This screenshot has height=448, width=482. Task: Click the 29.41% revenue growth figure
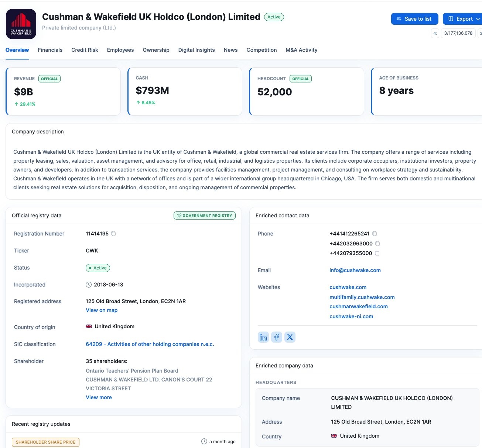click(x=25, y=104)
